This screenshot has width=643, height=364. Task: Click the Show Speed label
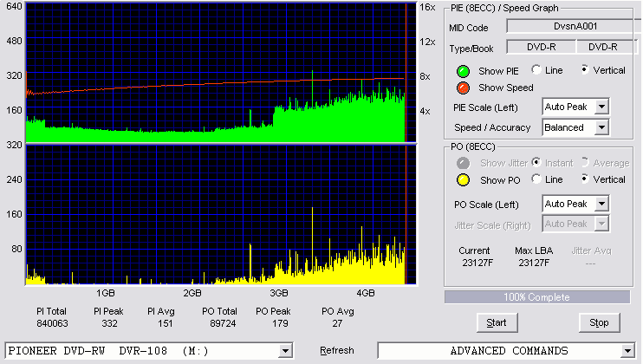(506, 88)
